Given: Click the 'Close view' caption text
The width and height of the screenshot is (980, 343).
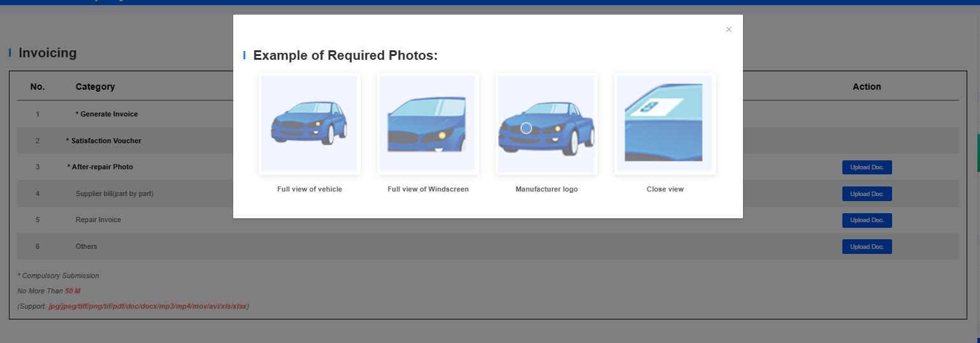Looking at the screenshot, I should pyautogui.click(x=665, y=189).
